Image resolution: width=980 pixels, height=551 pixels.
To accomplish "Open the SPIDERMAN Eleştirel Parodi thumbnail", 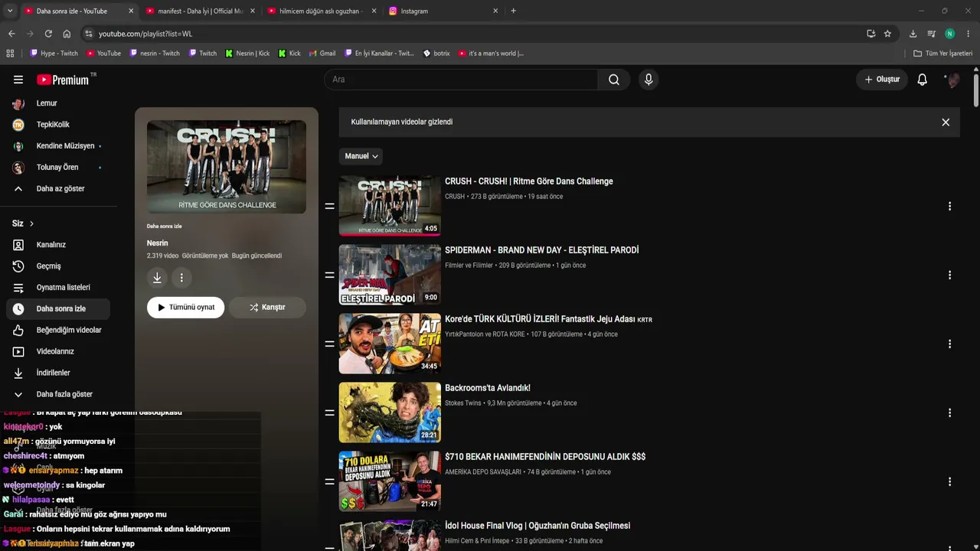I will [x=390, y=275].
